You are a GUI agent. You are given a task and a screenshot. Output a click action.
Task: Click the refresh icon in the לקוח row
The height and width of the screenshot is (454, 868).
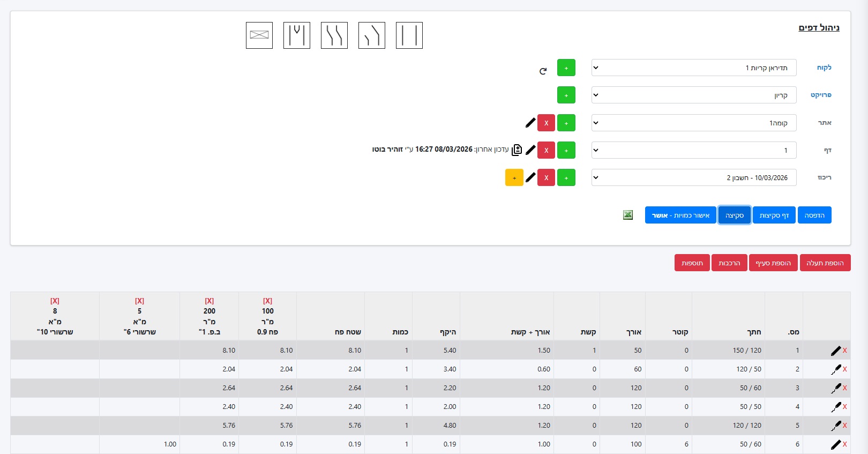[543, 71]
